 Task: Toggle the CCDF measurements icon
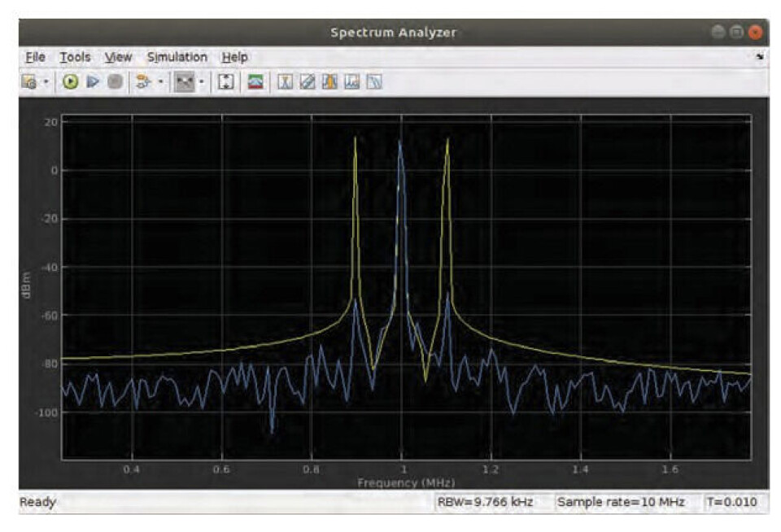click(374, 81)
